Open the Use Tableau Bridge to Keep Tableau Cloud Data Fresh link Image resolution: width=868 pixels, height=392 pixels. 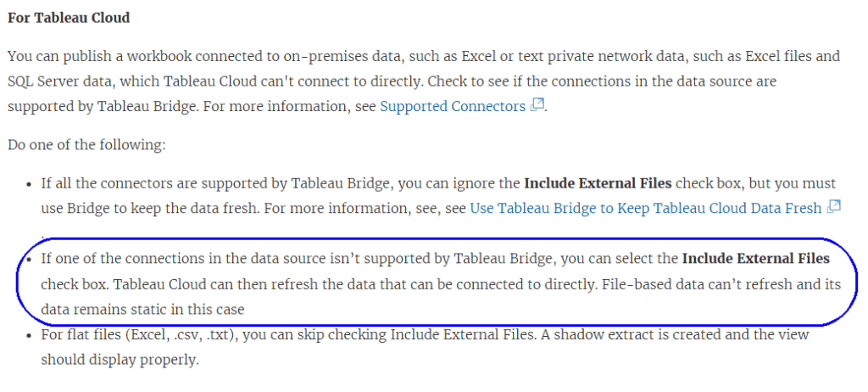646,208
